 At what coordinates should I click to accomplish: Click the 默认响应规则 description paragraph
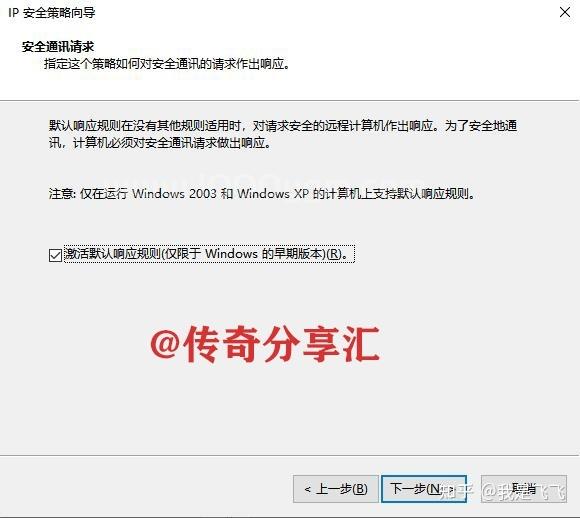point(283,134)
